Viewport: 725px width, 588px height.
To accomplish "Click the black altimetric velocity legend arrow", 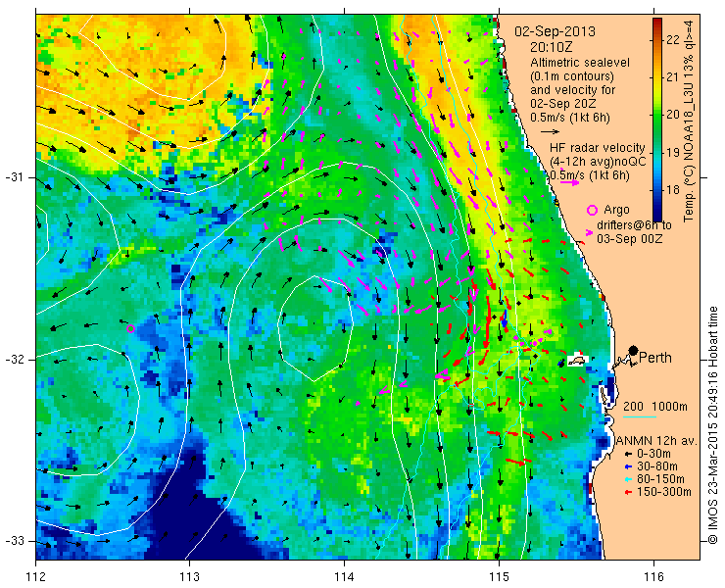I will 550,132.
